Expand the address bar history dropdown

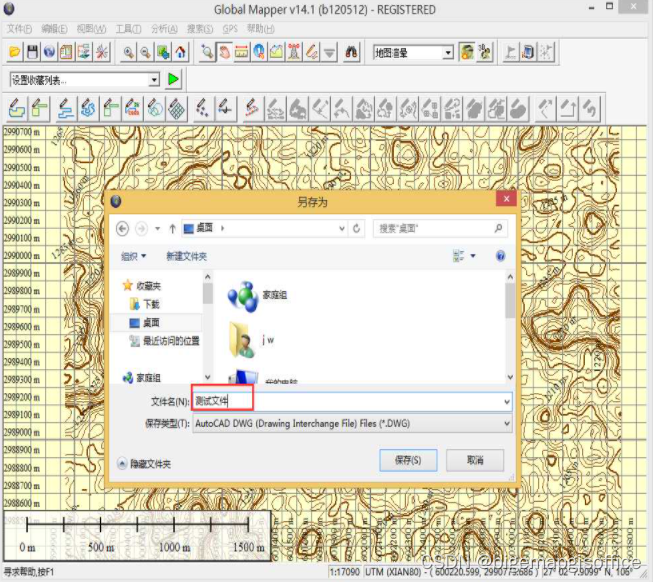342,228
